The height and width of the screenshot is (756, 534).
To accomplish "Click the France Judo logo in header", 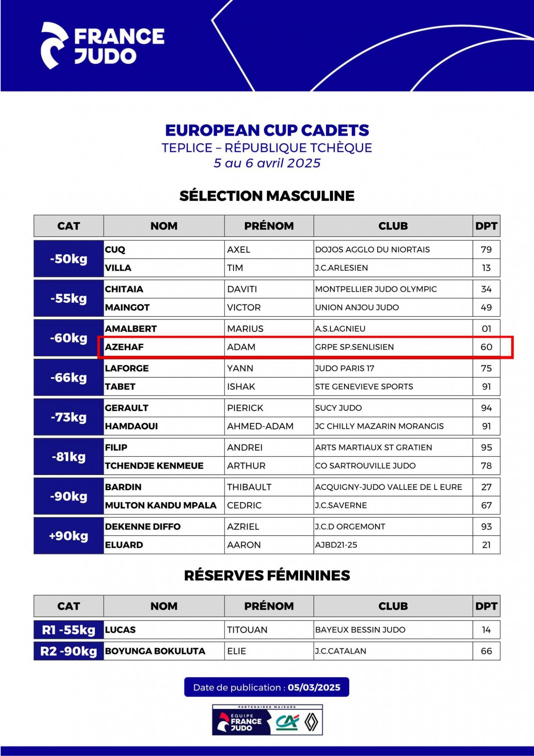I will point(102,46).
